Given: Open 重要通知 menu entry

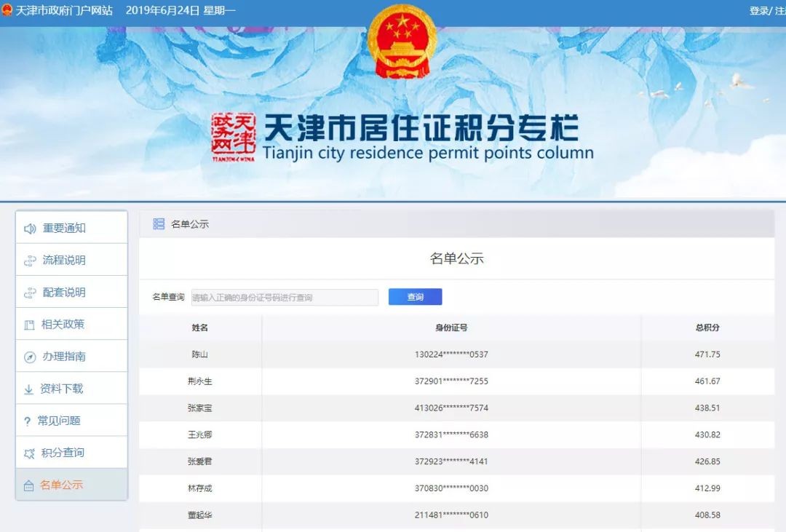Looking at the screenshot, I should point(64,229).
